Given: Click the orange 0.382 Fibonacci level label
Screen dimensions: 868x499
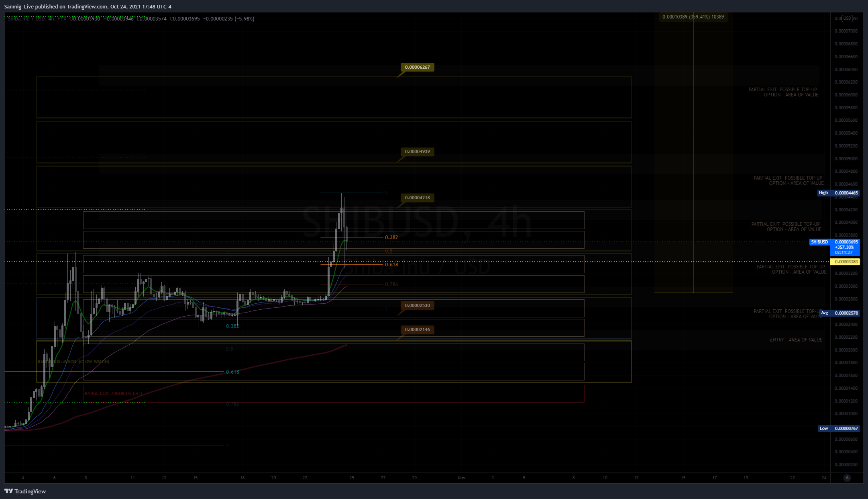Looking at the screenshot, I should [x=391, y=237].
